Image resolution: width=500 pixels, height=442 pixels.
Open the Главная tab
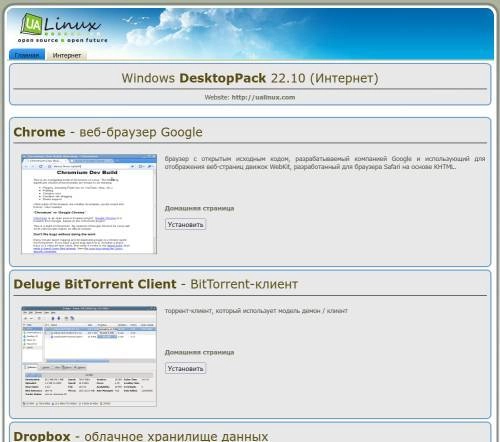tap(27, 55)
